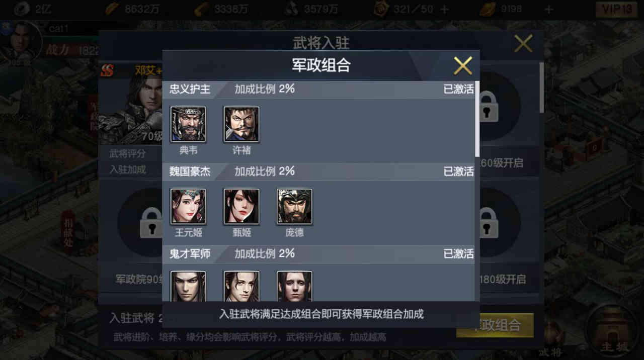This screenshot has height=360, width=644.
Task: Open the third 鬼才军师 general portrait
Action: 294,286
